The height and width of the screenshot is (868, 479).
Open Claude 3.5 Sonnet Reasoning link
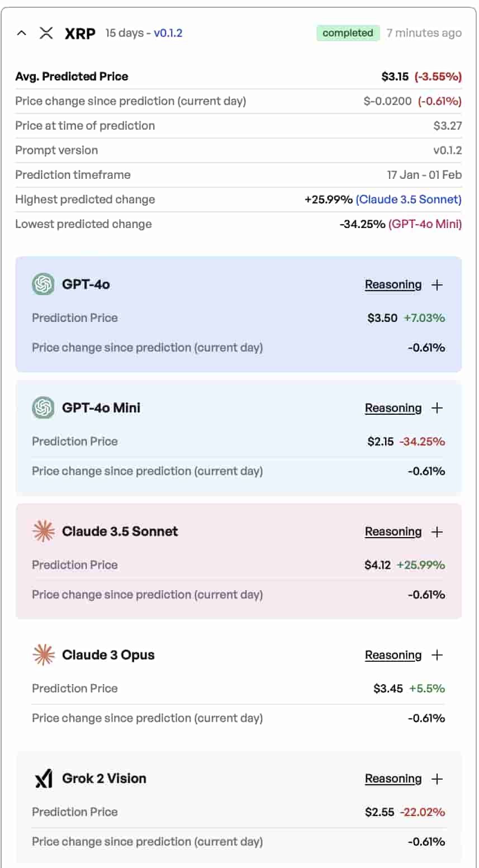click(393, 532)
